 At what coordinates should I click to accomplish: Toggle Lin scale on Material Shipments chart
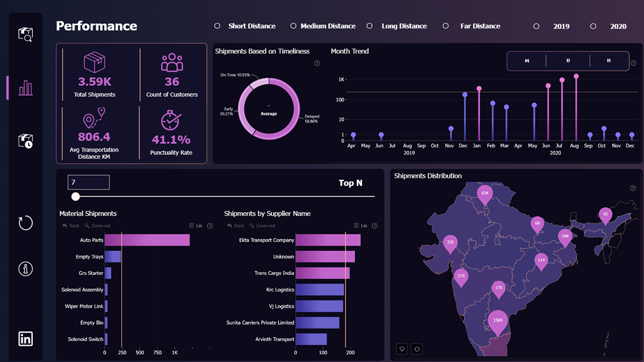(x=195, y=226)
